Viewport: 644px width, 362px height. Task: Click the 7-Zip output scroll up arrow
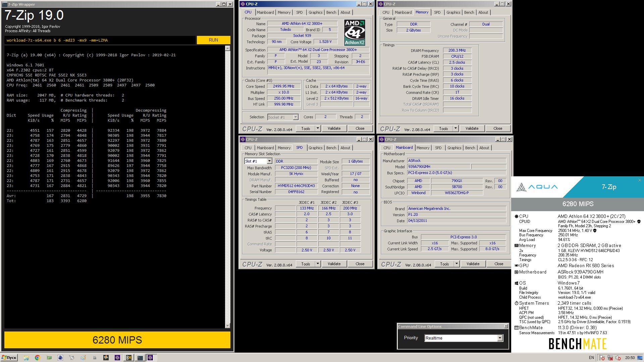tap(228, 48)
